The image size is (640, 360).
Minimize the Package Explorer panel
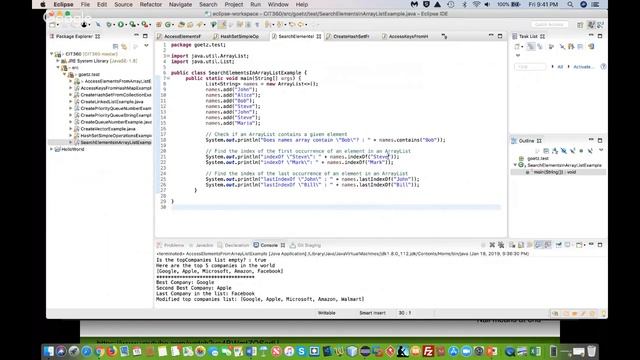coord(136,36)
